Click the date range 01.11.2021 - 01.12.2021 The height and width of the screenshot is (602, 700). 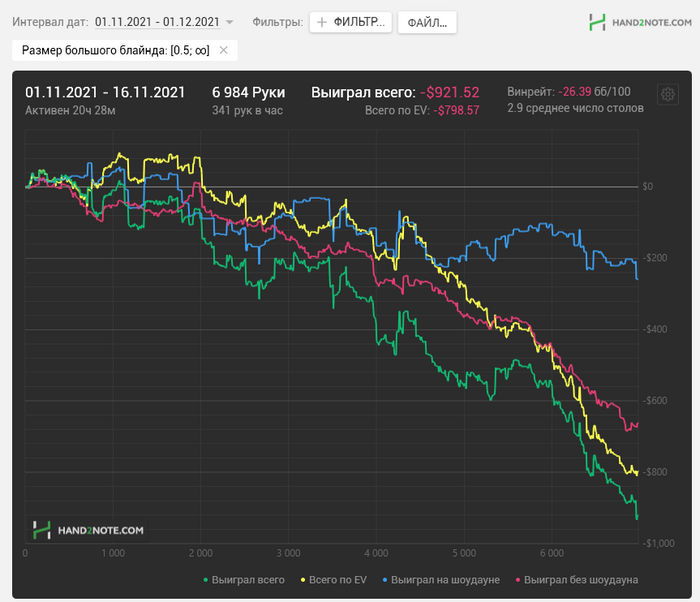pos(157,22)
